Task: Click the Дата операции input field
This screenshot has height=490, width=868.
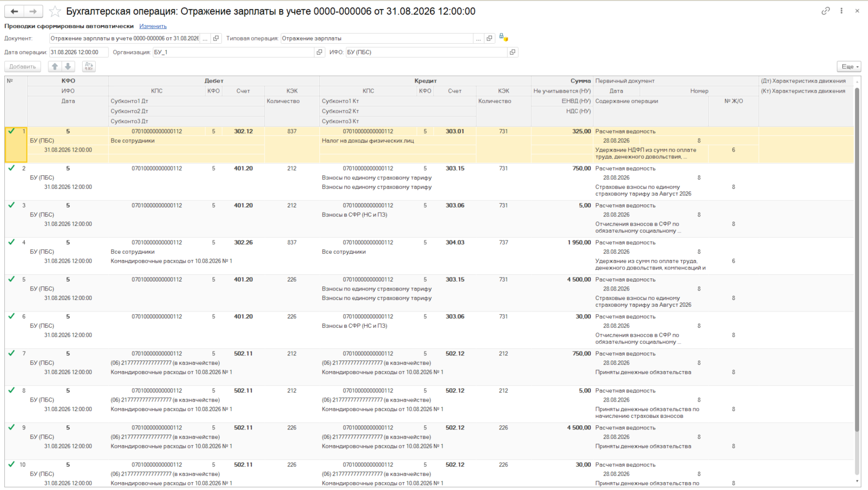Action: pyautogui.click(x=79, y=52)
